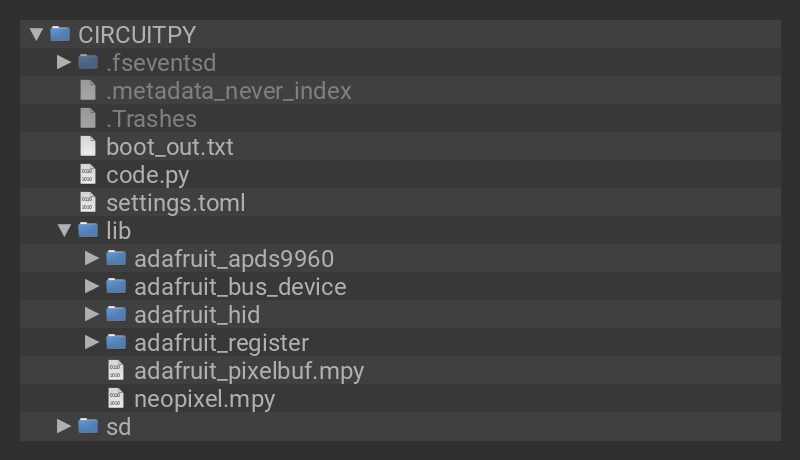Click the adafruit_pixelbuf.mpy file icon
The height and width of the screenshot is (460, 800).
point(116,371)
